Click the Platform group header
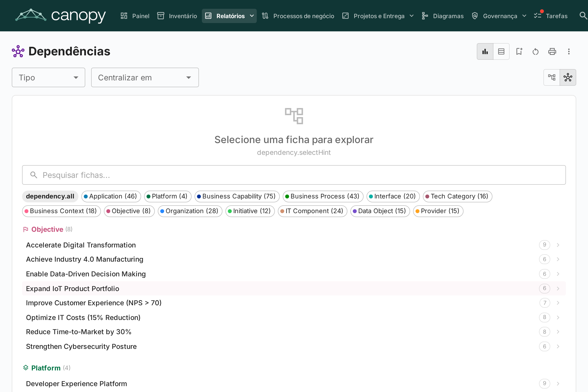Image resolution: width=588 pixels, height=392 pixels. pyautogui.click(x=47, y=368)
